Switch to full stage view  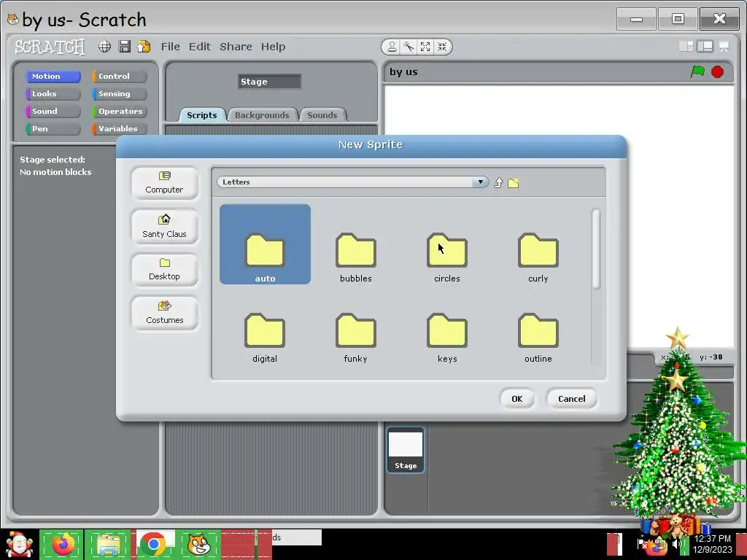pos(705,46)
